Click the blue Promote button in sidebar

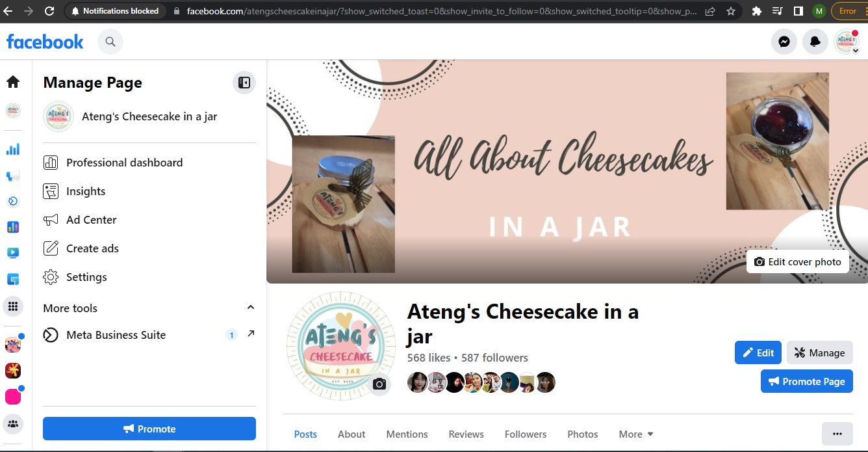pyautogui.click(x=149, y=429)
